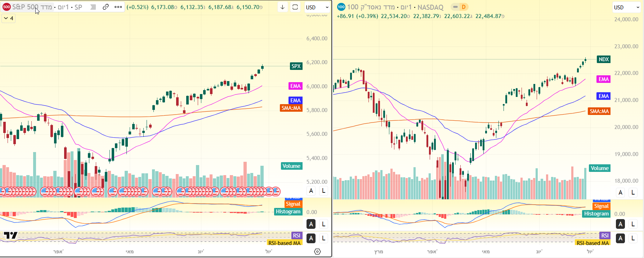Toggle log scale L on S&P RSI pane
Screen dimensions: 644x258
(323, 238)
